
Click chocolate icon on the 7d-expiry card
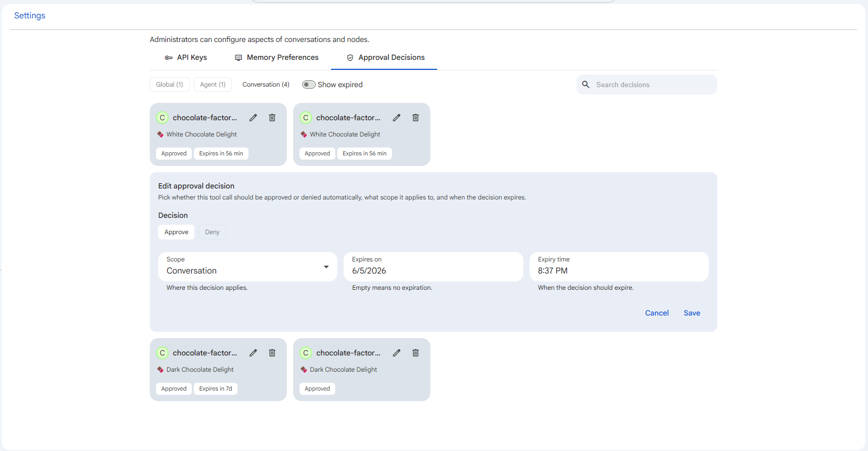[x=160, y=370]
